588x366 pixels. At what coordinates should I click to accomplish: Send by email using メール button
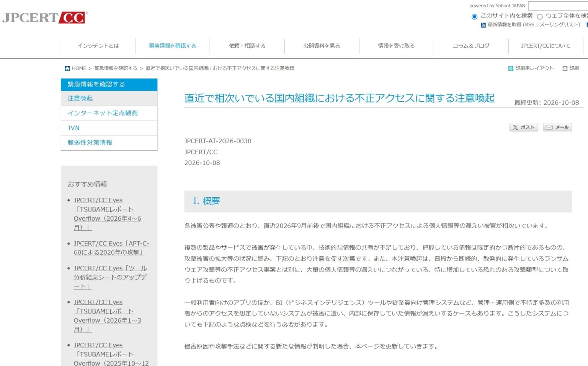pyautogui.click(x=557, y=127)
